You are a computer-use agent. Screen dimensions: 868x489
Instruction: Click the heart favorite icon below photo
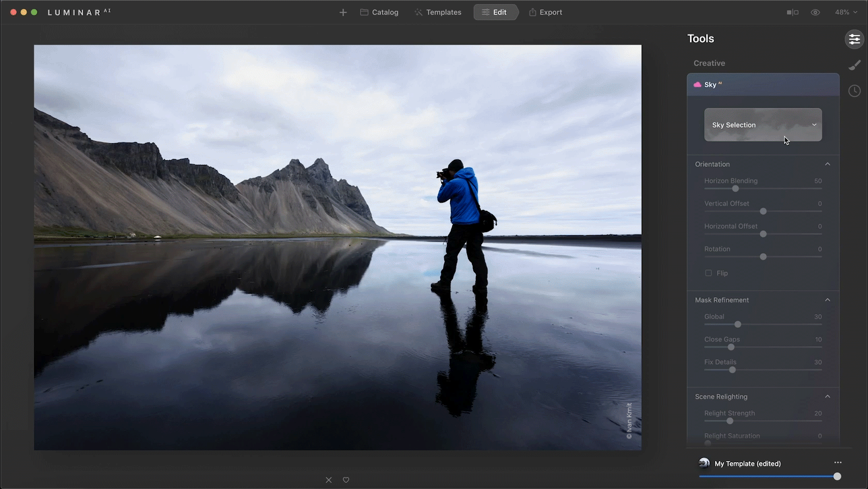pyautogui.click(x=346, y=480)
